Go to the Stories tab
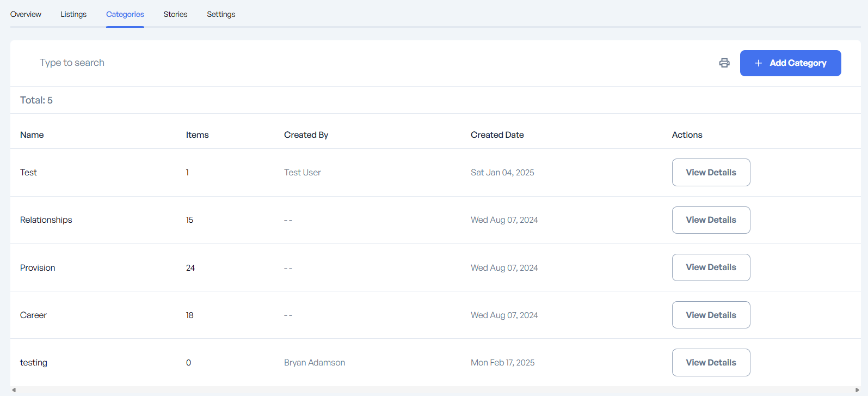Image resolution: width=868 pixels, height=396 pixels. pyautogui.click(x=175, y=14)
